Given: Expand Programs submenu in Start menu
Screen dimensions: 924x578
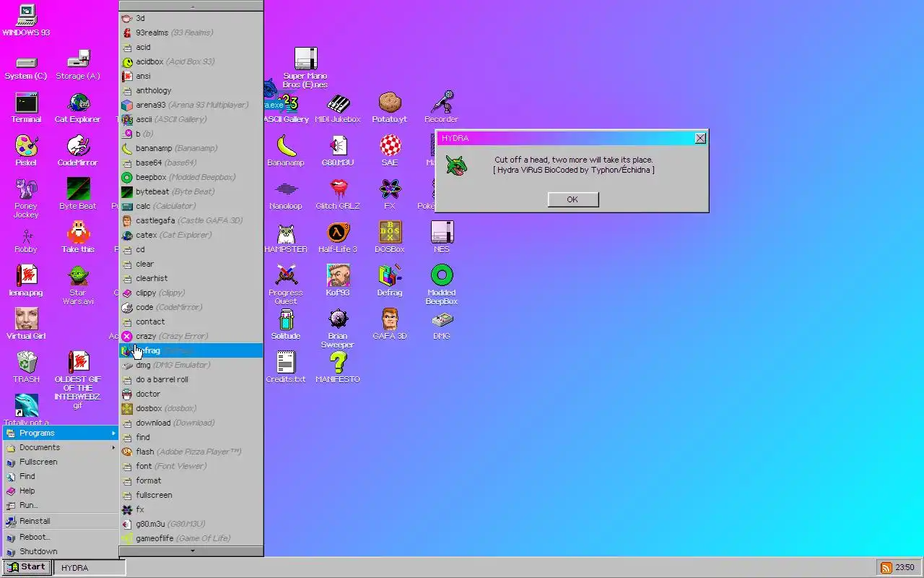Looking at the screenshot, I should tap(61, 433).
